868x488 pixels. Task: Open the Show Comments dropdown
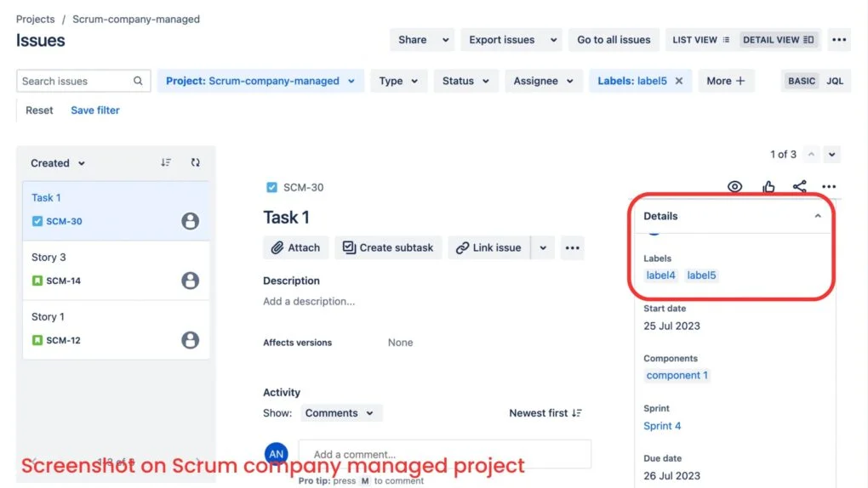[x=340, y=413]
